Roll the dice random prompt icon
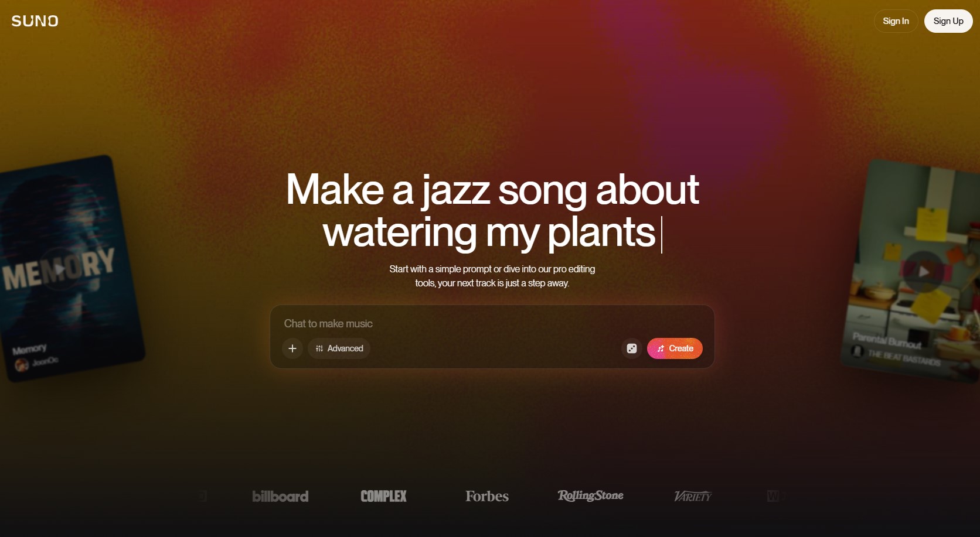Viewport: 980px width, 537px height. (x=632, y=348)
